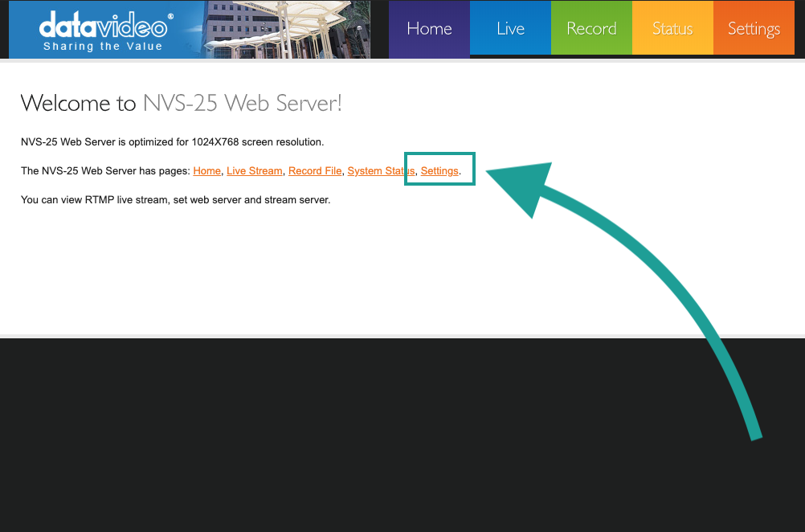The height and width of the screenshot is (532, 805).
Task: Open the orange Settings navigation tab
Action: pos(754,29)
